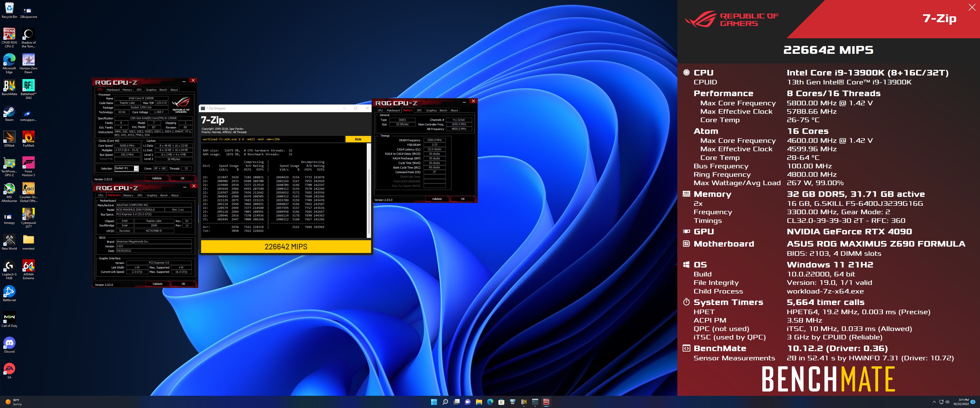Open the memtest folder on the desktop
The width and height of the screenshot is (980, 408).
(29, 242)
